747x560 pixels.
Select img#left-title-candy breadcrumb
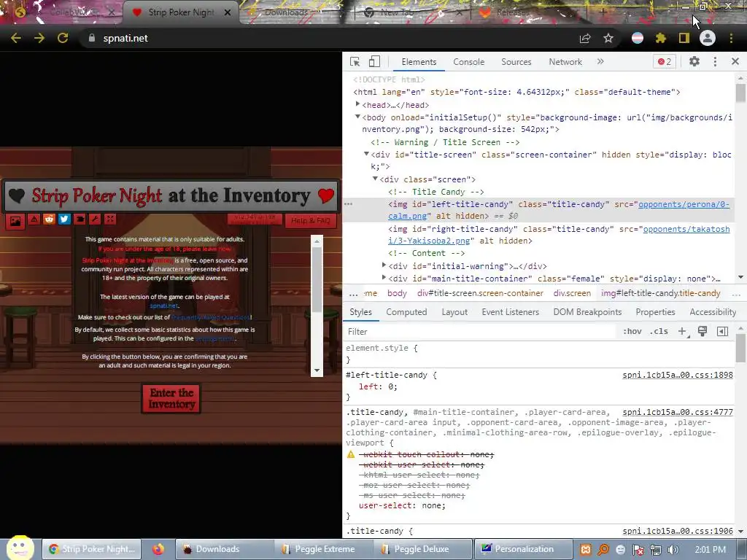660,293
